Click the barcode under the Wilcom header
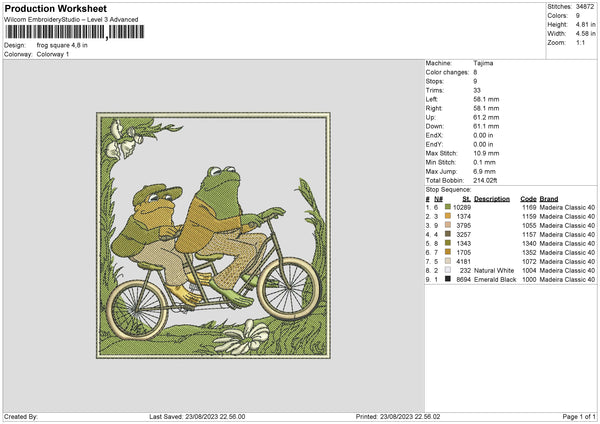Screen dimensions: 600x424 [75, 32]
